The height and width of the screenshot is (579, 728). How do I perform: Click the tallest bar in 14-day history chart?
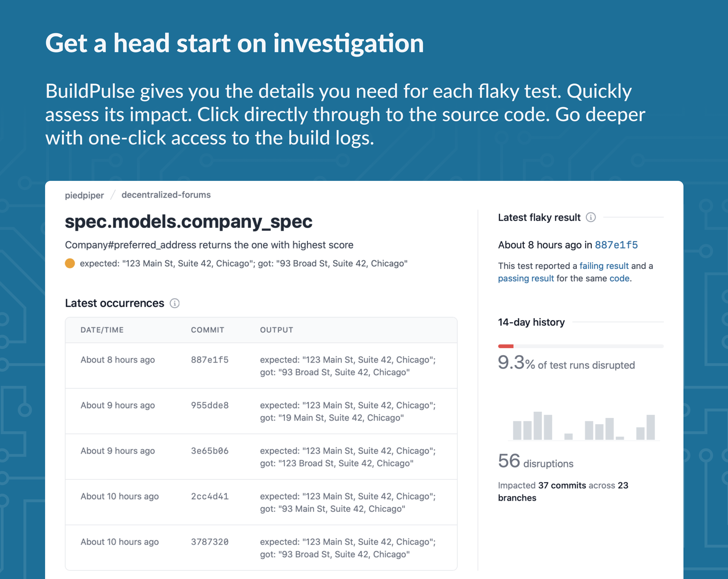(538, 426)
